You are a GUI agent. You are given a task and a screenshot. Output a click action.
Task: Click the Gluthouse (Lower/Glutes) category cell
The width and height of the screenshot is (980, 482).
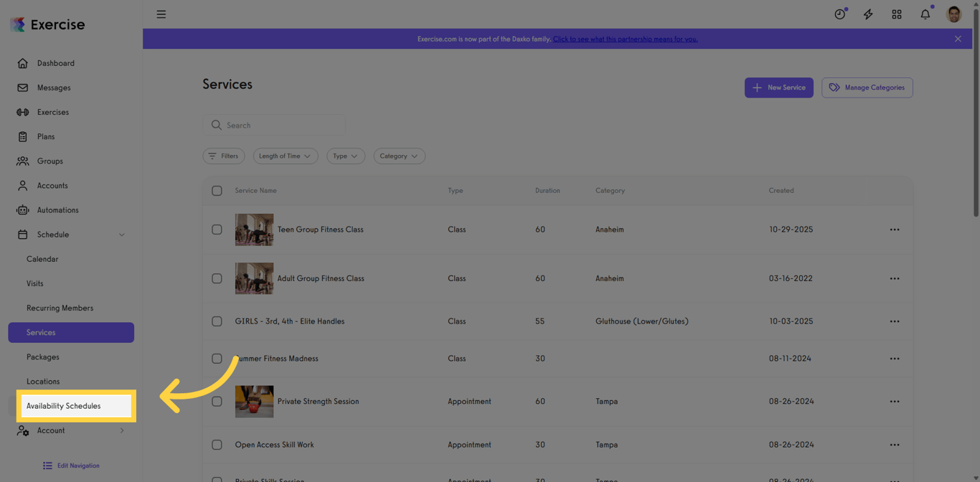point(641,321)
